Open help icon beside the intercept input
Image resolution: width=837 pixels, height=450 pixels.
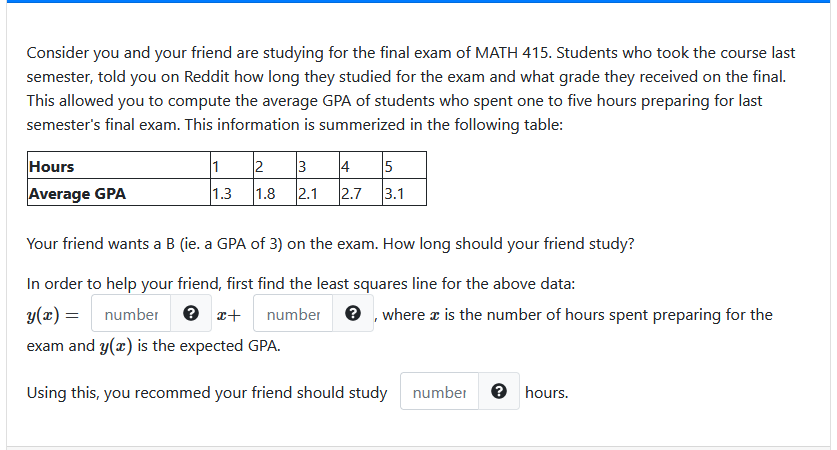click(352, 313)
